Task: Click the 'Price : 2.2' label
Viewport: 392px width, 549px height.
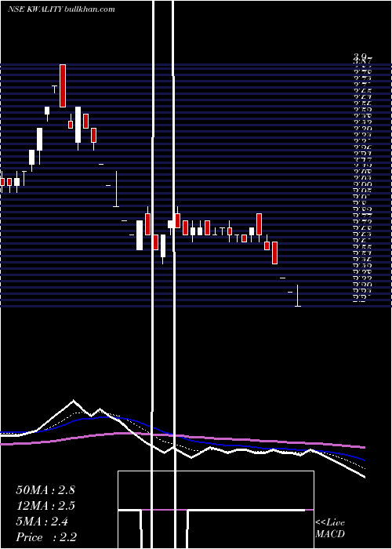Action: [x=46, y=536]
